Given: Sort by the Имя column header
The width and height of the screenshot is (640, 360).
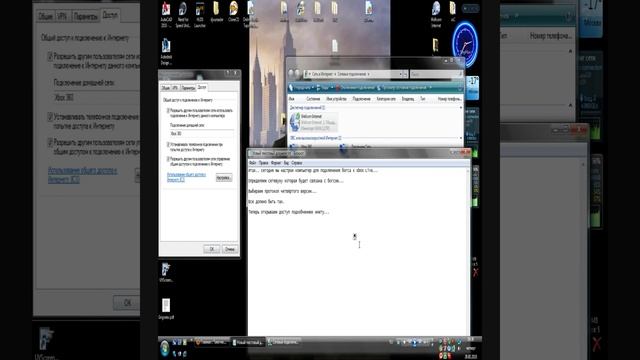Looking at the screenshot, I should (x=291, y=99).
